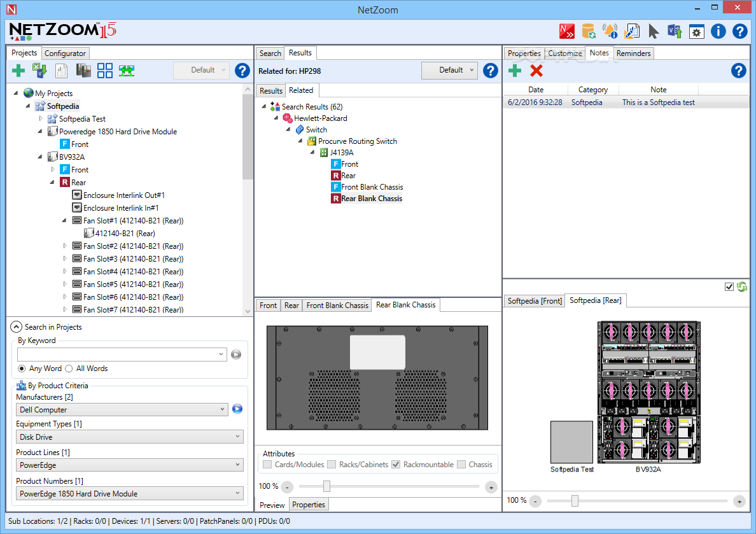Open help for the Projects panel

click(x=242, y=71)
